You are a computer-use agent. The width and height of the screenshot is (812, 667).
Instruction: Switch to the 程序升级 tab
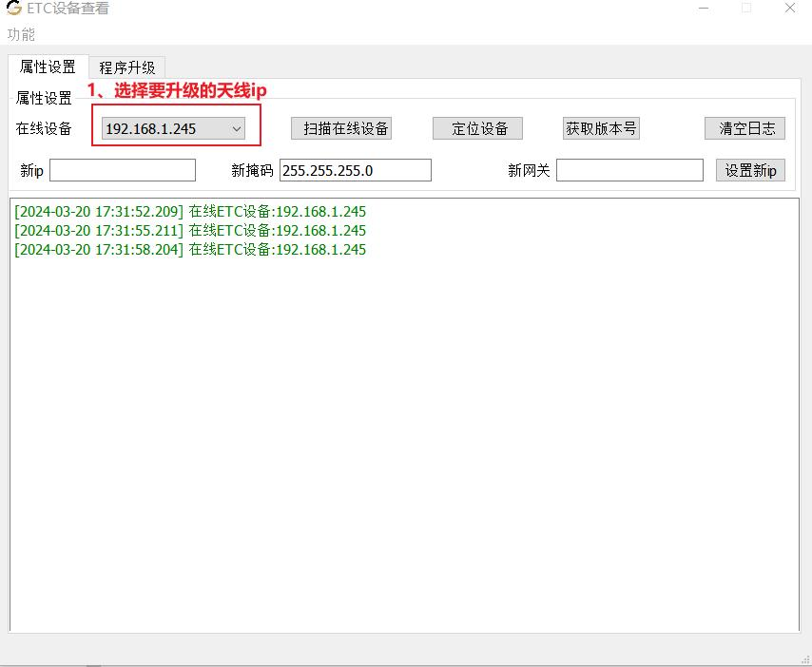point(126,67)
